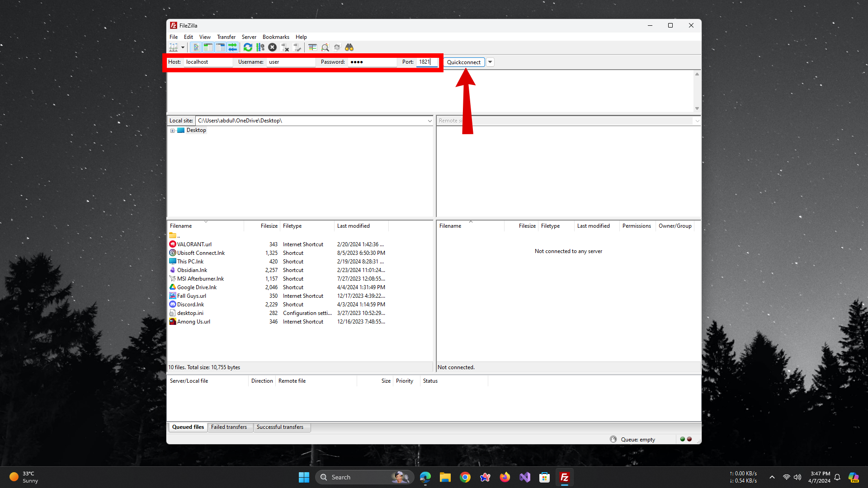This screenshot has width=868, height=488.
Task: Switch to Failed transfers tab
Action: (x=229, y=427)
